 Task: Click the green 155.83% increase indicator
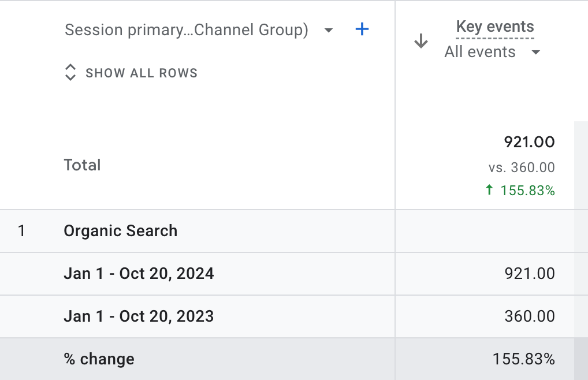520,191
